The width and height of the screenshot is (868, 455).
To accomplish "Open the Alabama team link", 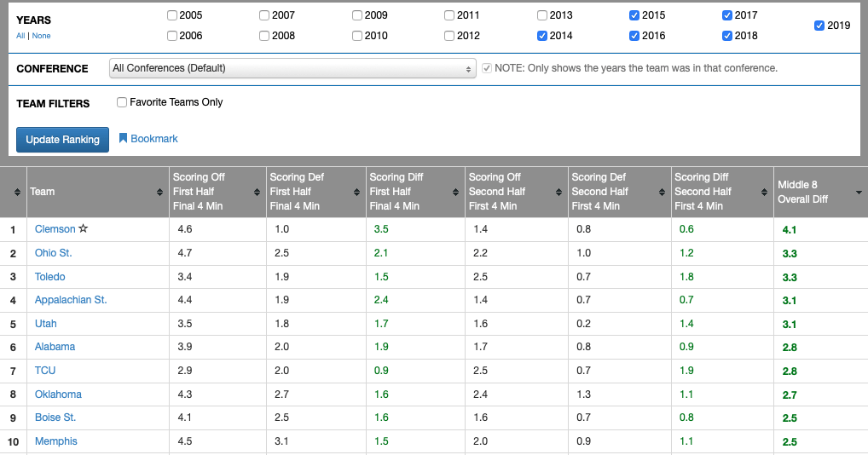I will pyautogui.click(x=55, y=347).
